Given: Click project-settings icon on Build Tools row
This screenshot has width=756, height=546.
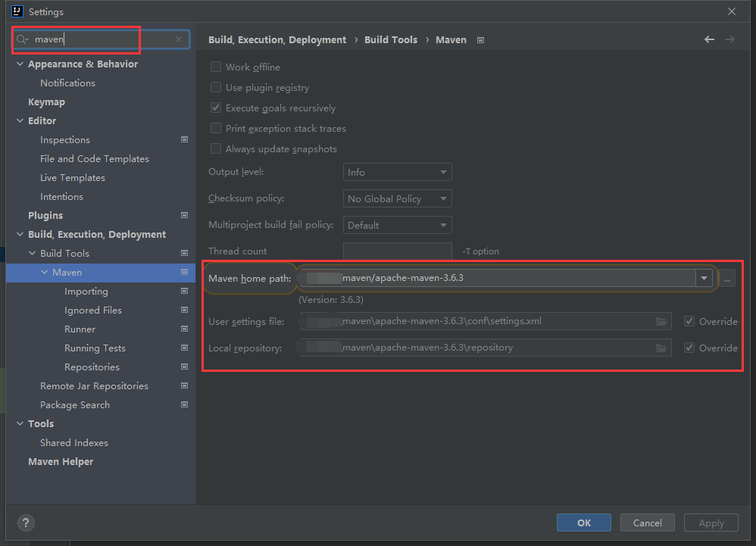Looking at the screenshot, I should pyautogui.click(x=184, y=253).
